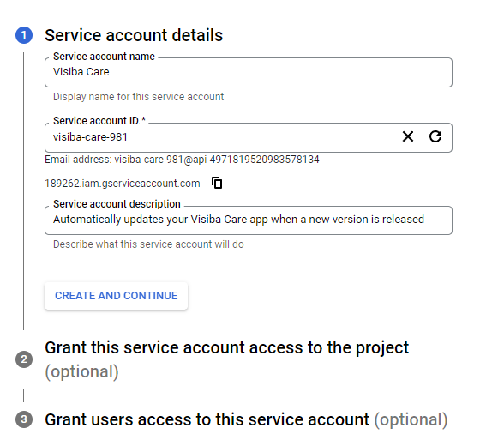Image resolution: width=504 pixels, height=446 pixels.
Task: Focus the Service account description field
Action: click(x=249, y=220)
